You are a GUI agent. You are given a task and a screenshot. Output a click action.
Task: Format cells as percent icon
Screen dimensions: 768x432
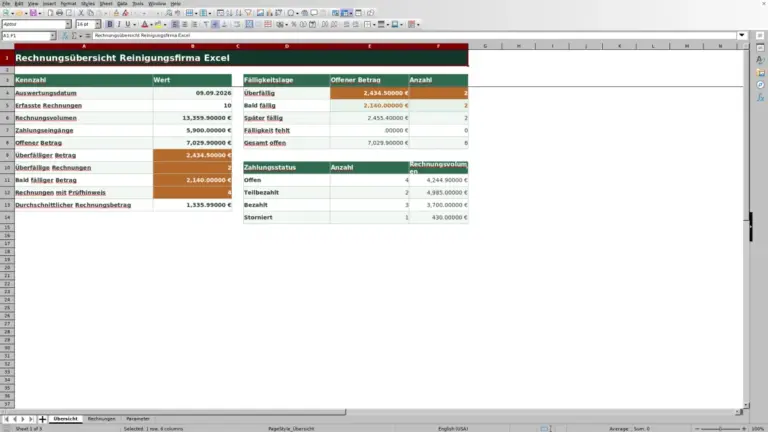293,24
